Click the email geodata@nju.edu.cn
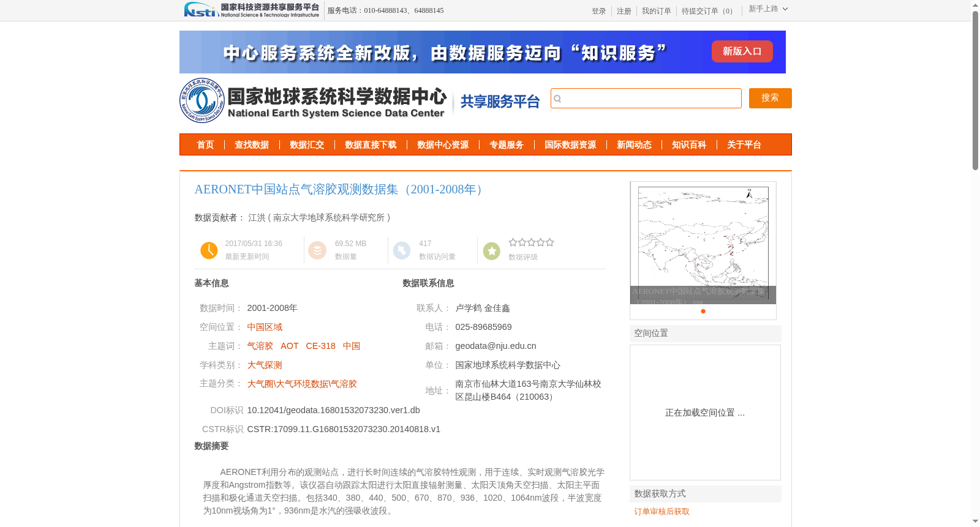This screenshot has height=527, width=980. [x=496, y=346]
